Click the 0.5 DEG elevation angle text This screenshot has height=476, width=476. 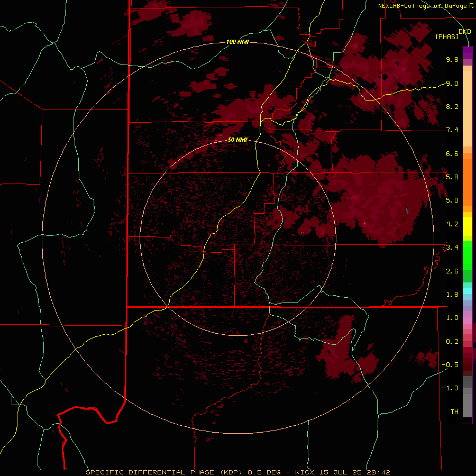pyautogui.click(x=264, y=472)
